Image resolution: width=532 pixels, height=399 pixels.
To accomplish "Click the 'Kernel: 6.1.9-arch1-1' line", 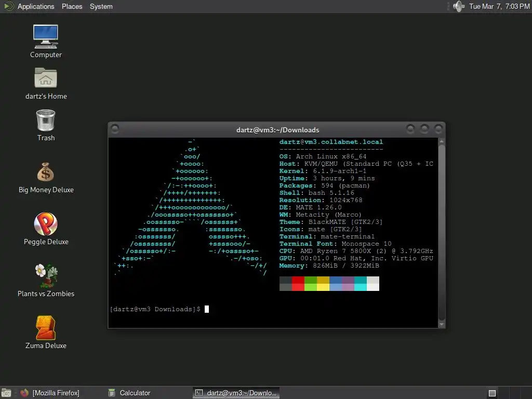I will (323, 171).
